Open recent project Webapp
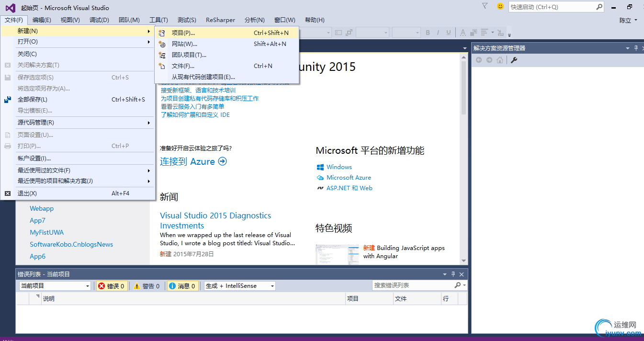The image size is (644, 341). 42,208
